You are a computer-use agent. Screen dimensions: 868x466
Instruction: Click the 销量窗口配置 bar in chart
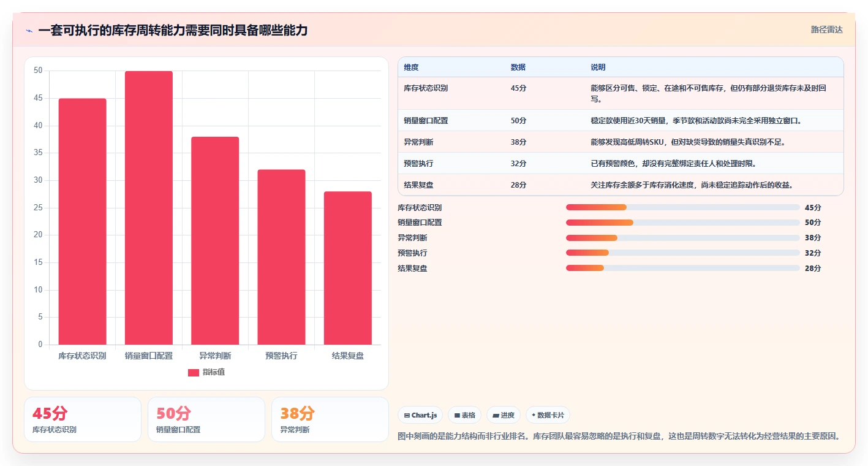[x=149, y=208]
